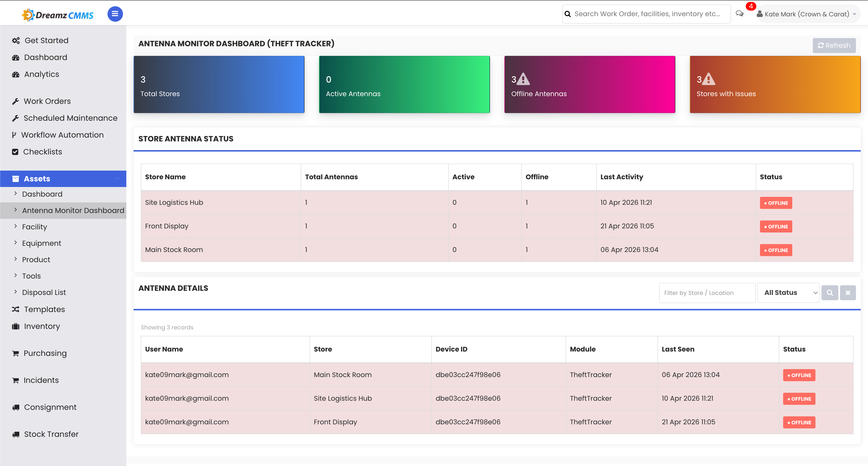Image resolution: width=868 pixels, height=466 pixels.
Task: Expand the Facility submenu item
Action: click(x=34, y=226)
